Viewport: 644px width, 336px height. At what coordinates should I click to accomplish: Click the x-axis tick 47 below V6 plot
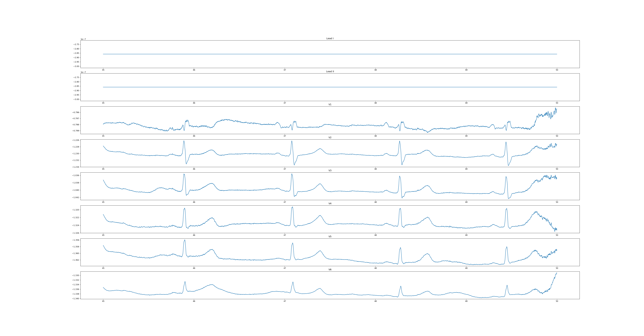click(285, 301)
